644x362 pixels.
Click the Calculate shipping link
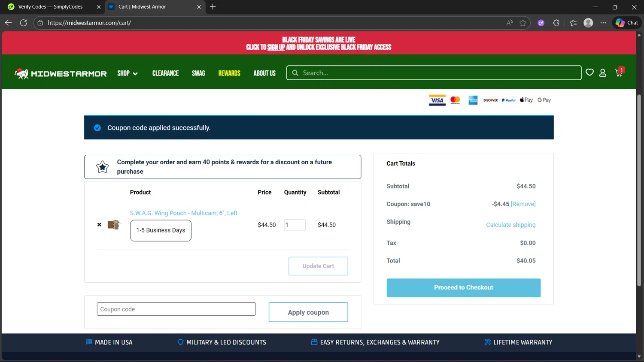pos(511,225)
